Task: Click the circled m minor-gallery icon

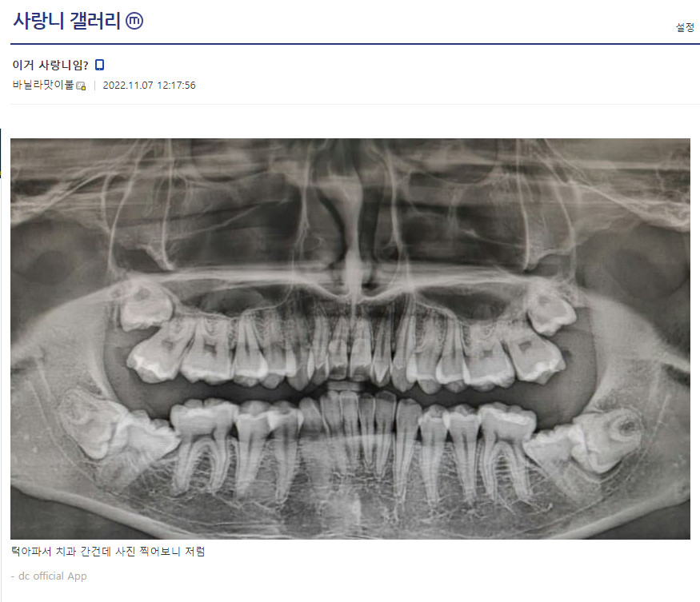Action: 134,21
